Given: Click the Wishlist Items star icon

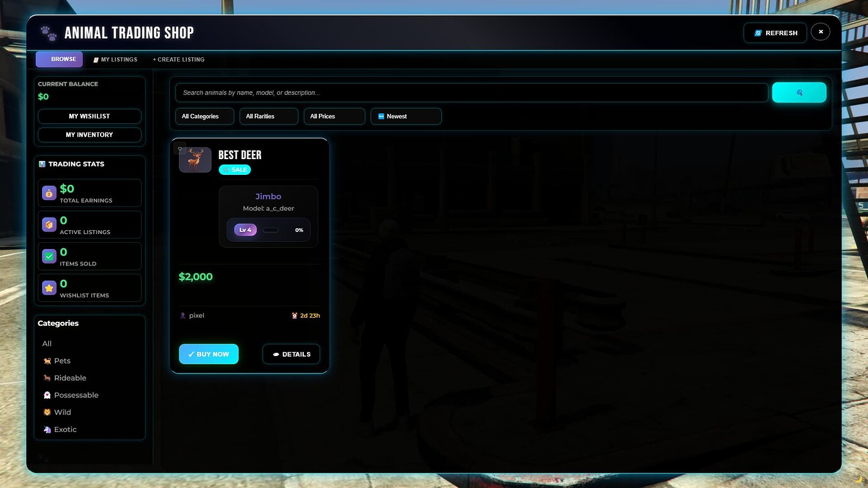Looking at the screenshot, I should 49,288.
